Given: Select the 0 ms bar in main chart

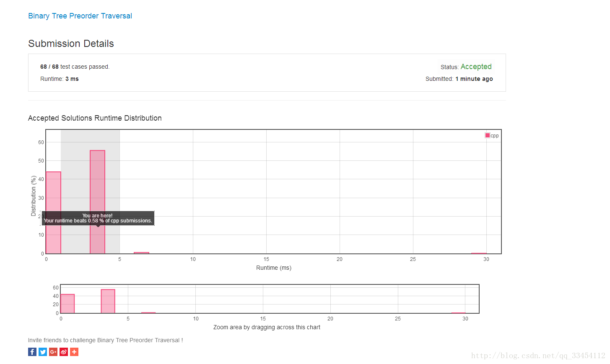Looking at the screenshot, I should tap(53, 212).
